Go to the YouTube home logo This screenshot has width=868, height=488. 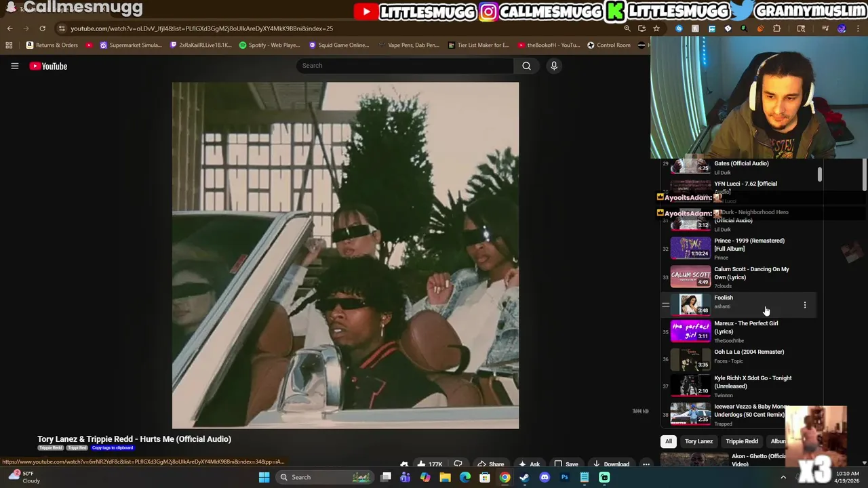[48, 66]
